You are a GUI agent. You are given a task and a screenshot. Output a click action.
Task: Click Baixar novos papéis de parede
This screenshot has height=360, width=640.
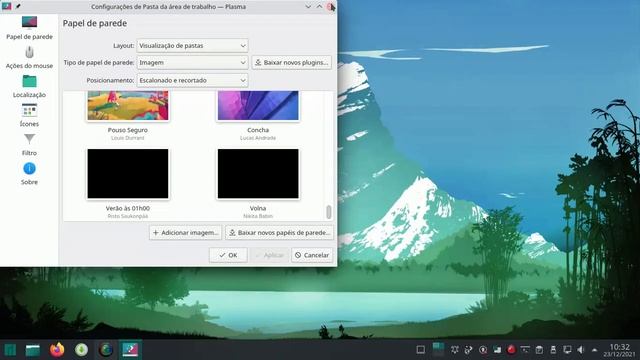tap(280, 233)
